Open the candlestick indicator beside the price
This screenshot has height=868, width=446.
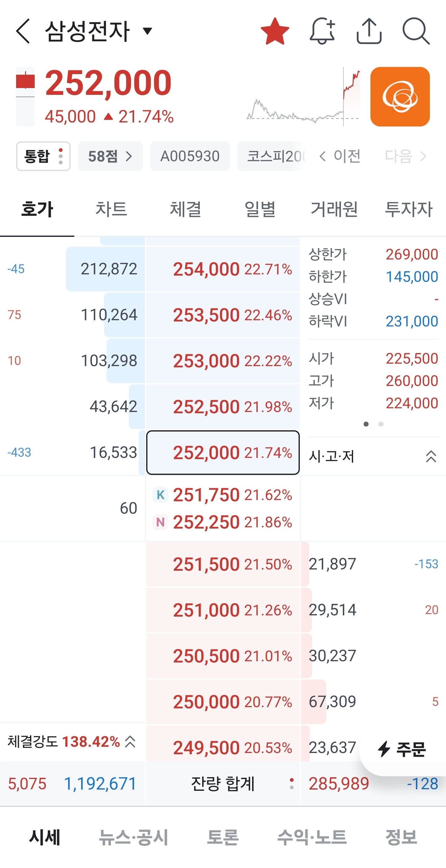[25, 97]
